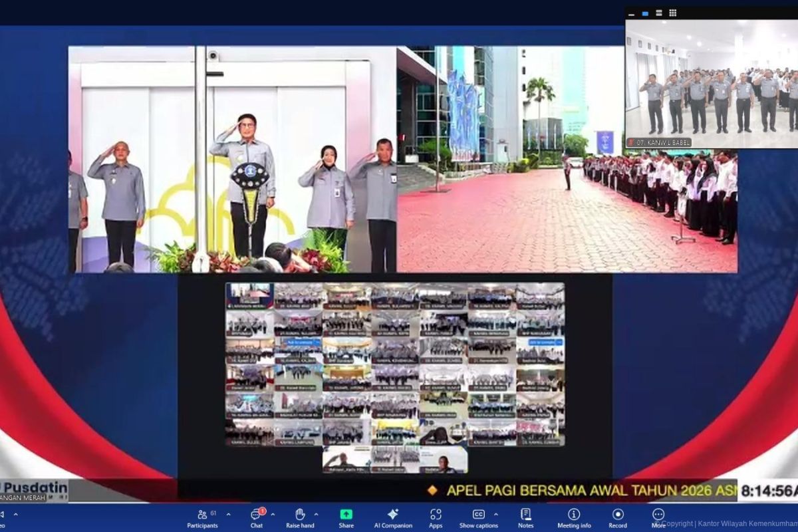Expand the arrow next to Show captions
The width and height of the screenshot is (798, 532).
pos(495,514)
